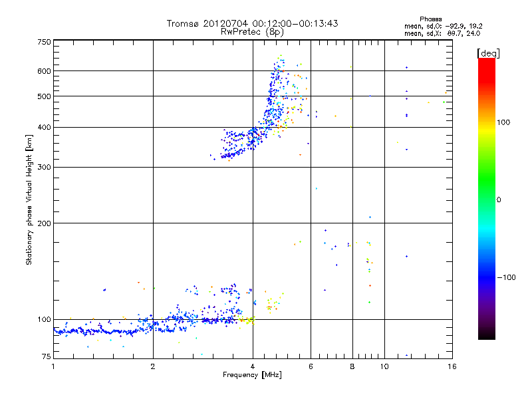Select the RwPretec (8p) subtitle
Viewport: 532px width, 399px height.
[x=252, y=31]
